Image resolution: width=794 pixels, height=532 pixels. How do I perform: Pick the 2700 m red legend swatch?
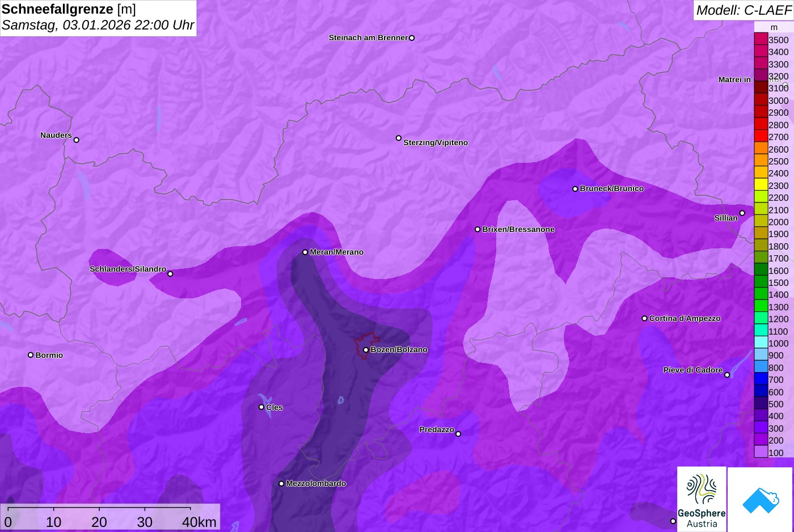(x=761, y=136)
